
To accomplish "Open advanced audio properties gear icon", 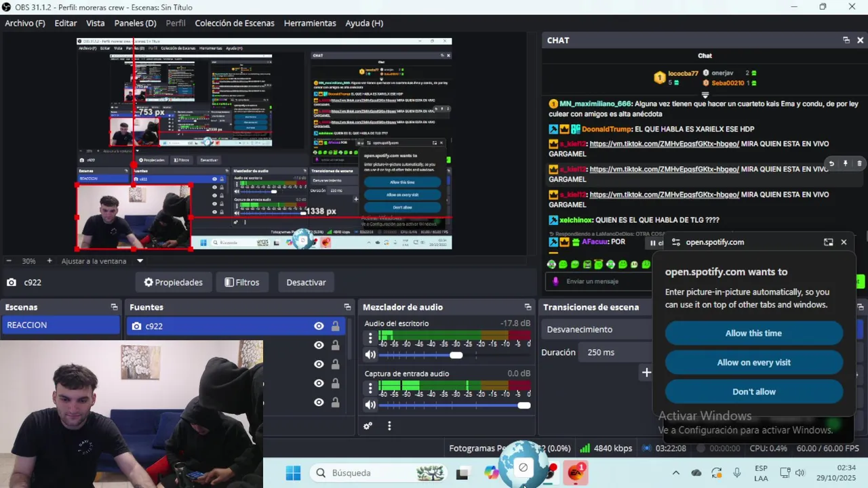I will click(x=368, y=426).
